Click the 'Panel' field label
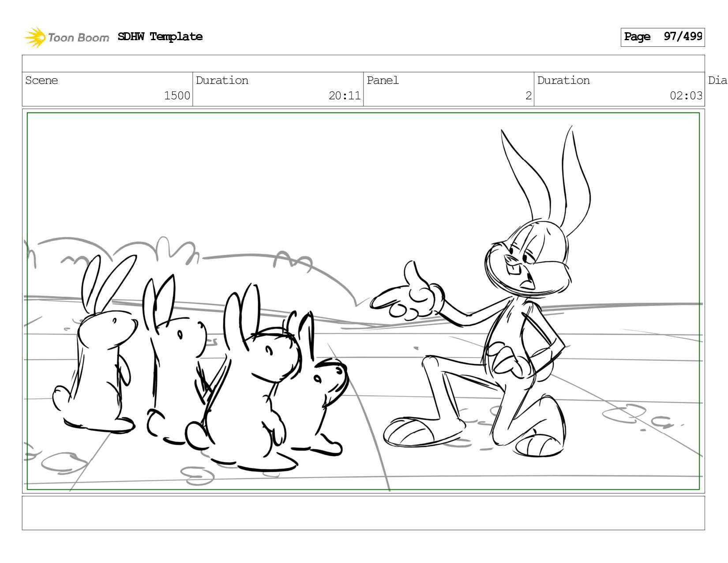728x563 pixels. pos(383,80)
